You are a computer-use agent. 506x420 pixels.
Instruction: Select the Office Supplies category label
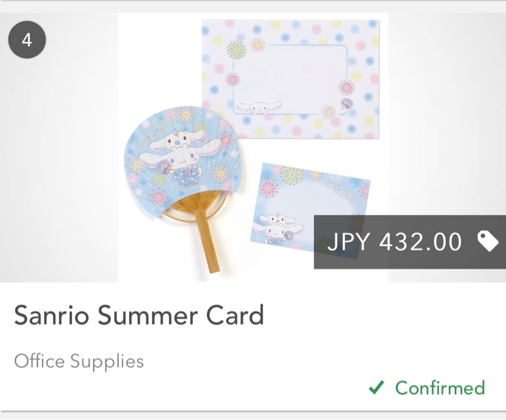[79, 362]
